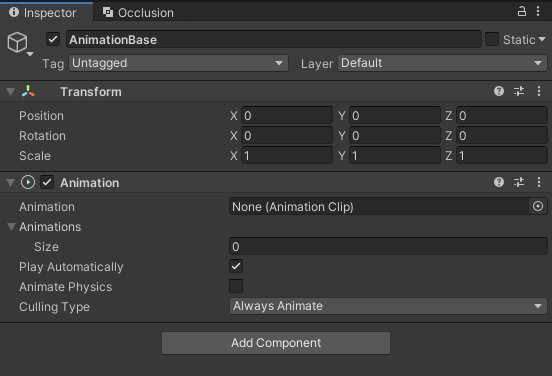
Task: Open the Inspector panel's three-dot menu
Action: coord(538,11)
